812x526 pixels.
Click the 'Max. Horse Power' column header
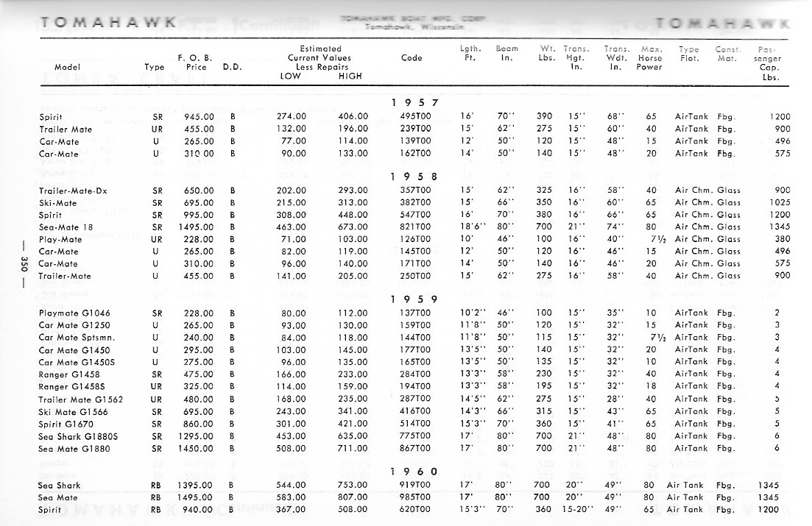(650, 58)
